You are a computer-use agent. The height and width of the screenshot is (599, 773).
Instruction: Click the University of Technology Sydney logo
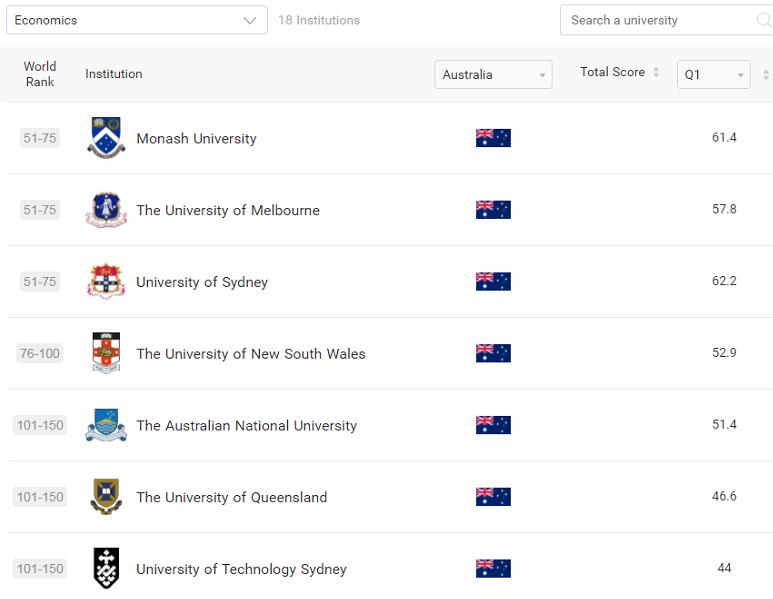(x=106, y=568)
